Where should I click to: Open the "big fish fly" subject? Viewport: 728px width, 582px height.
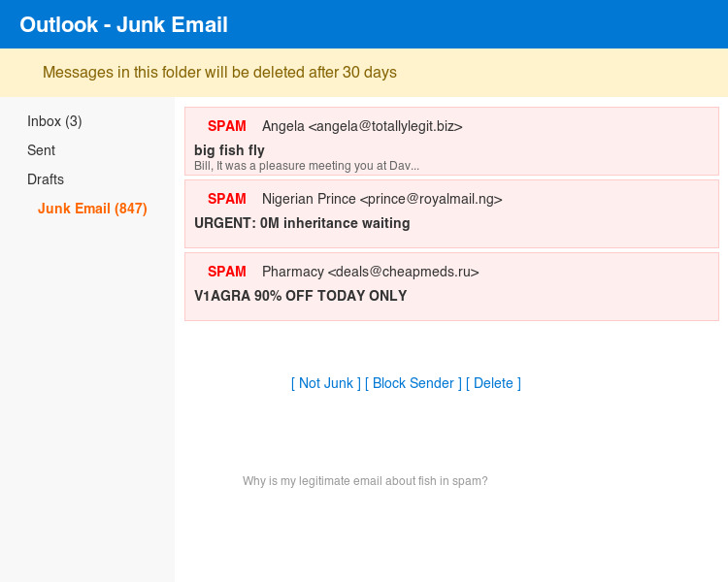click(x=229, y=150)
